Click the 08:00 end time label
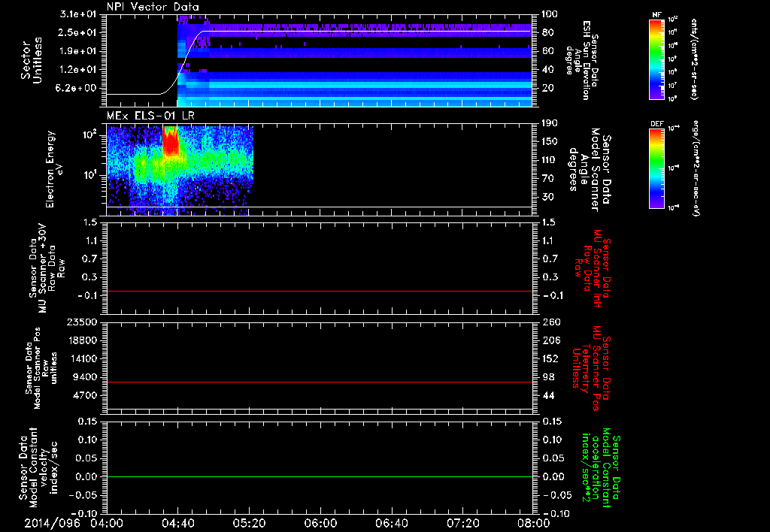 point(535,524)
